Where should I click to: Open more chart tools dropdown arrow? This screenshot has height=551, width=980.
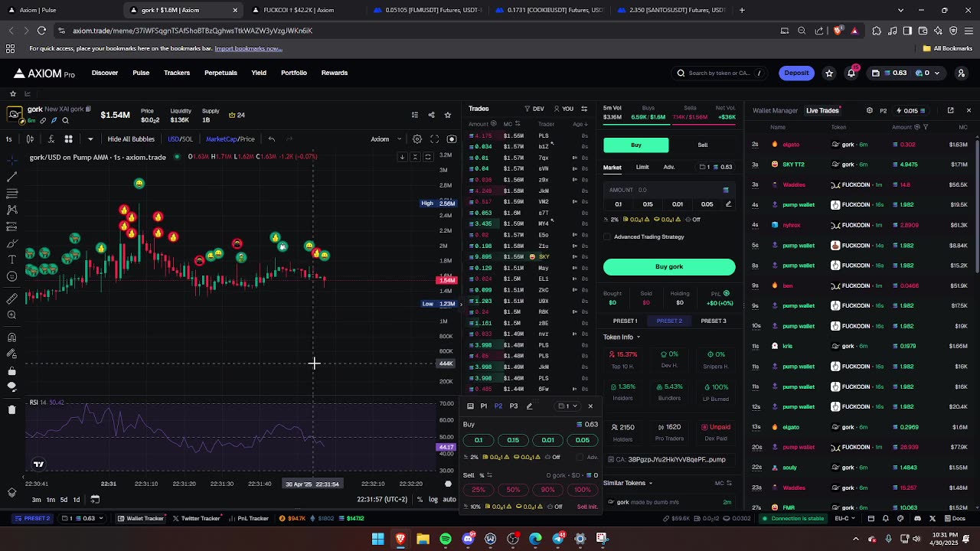(x=90, y=139)
